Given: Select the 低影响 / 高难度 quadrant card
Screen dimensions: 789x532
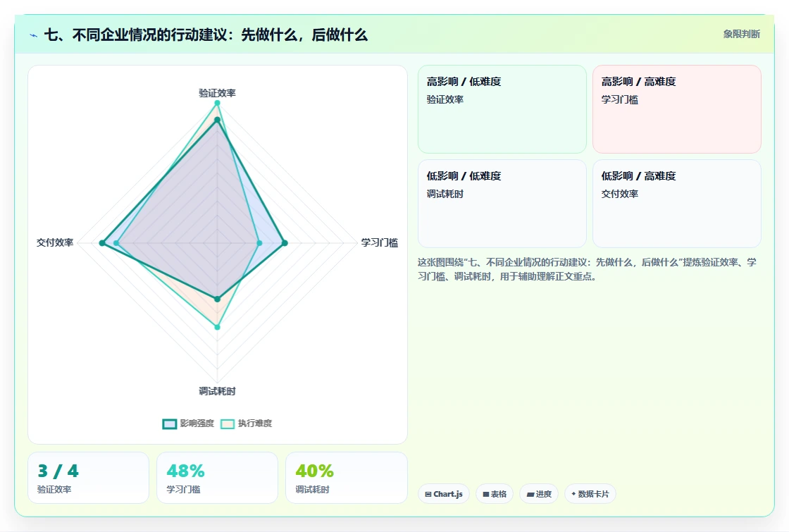Looking at the screenshot, I should point(677,204).
